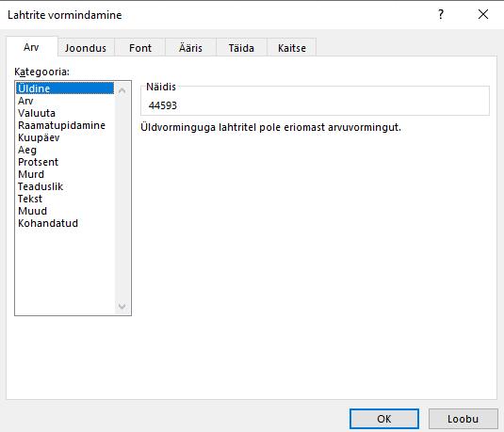
Task: Open the Ääris tab
Action: pos(190,48)
